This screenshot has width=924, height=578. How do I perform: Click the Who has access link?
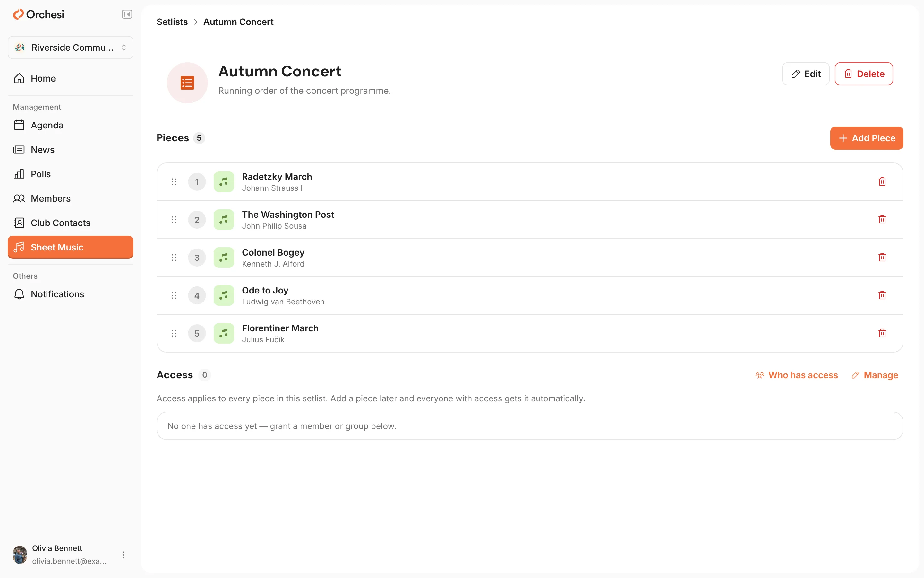[797, 375]
